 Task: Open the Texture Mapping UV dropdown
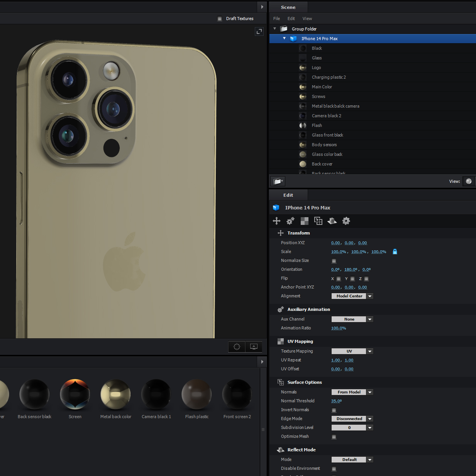352,351
